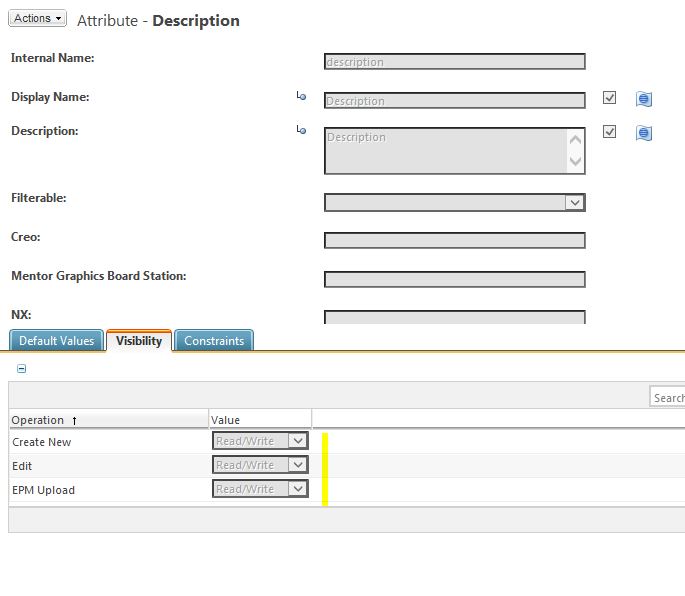
Task: Open localization globe icon for Display Name
Action: 644,99
